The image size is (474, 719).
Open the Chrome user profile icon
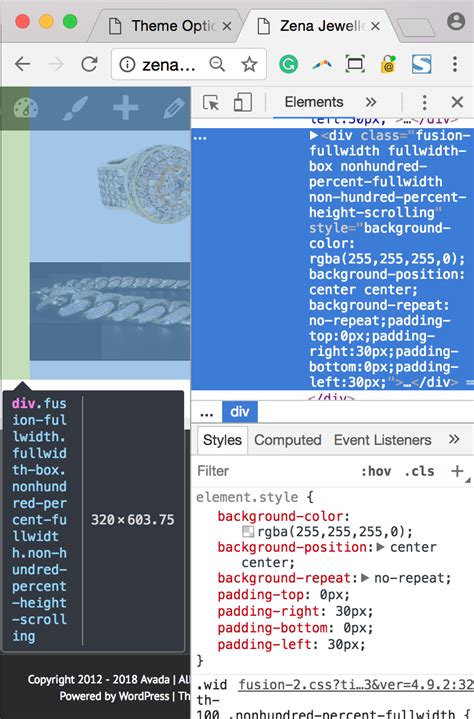click(x=456, y=21)
